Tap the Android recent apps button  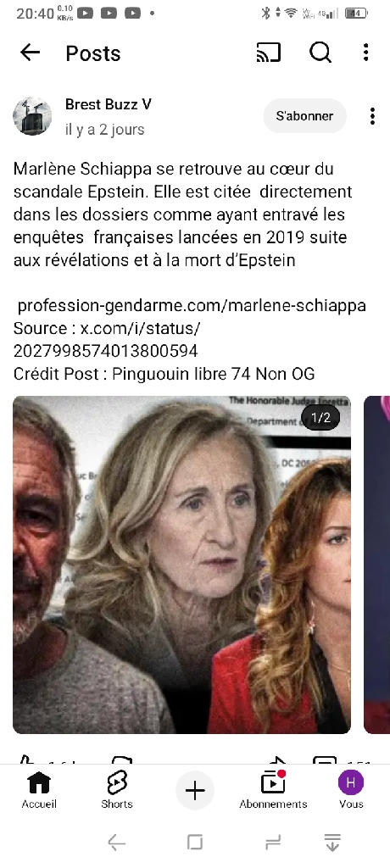(x=273, y=843)
